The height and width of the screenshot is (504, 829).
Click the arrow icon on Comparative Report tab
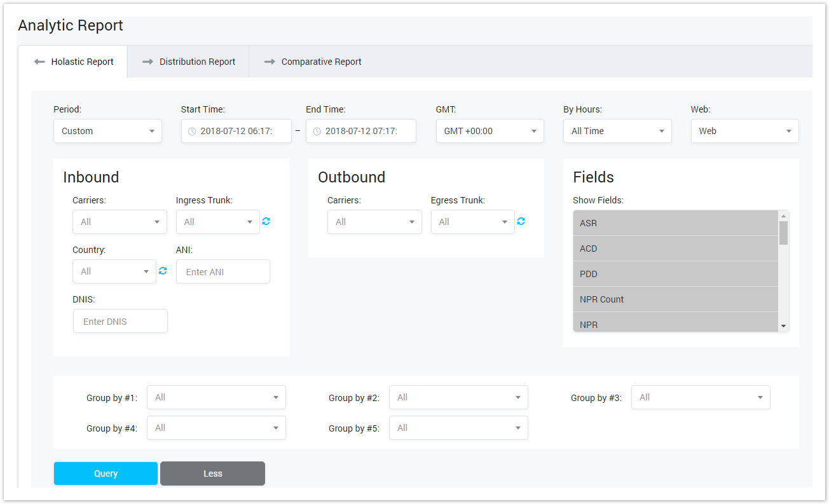(x=268, y=61)
